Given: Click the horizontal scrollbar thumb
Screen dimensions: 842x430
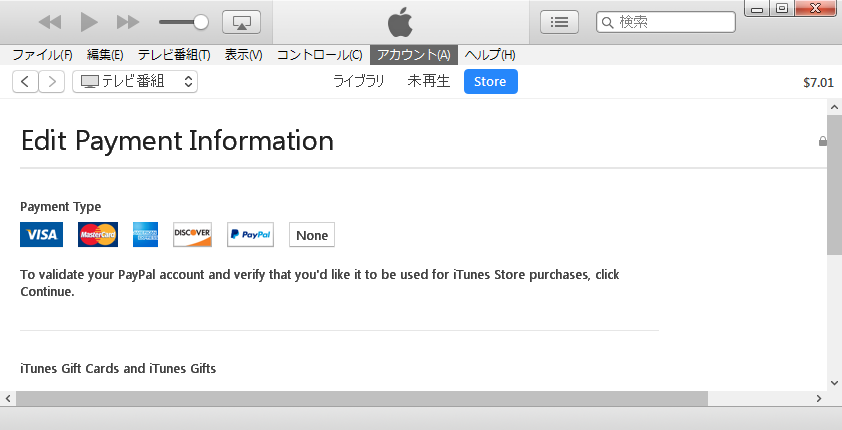Looking at the screenshot, I should (x=362, y=398).
